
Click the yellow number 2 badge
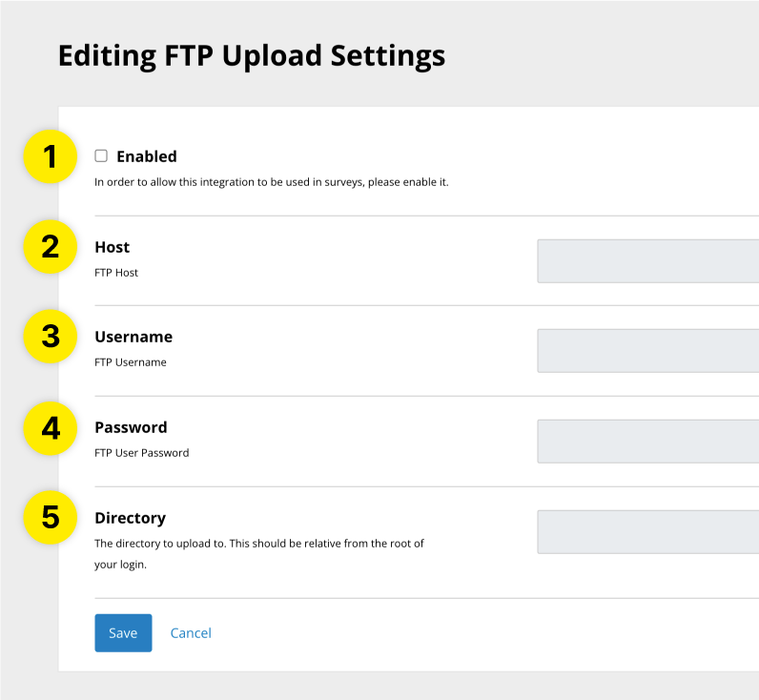[x=50, y=247]
